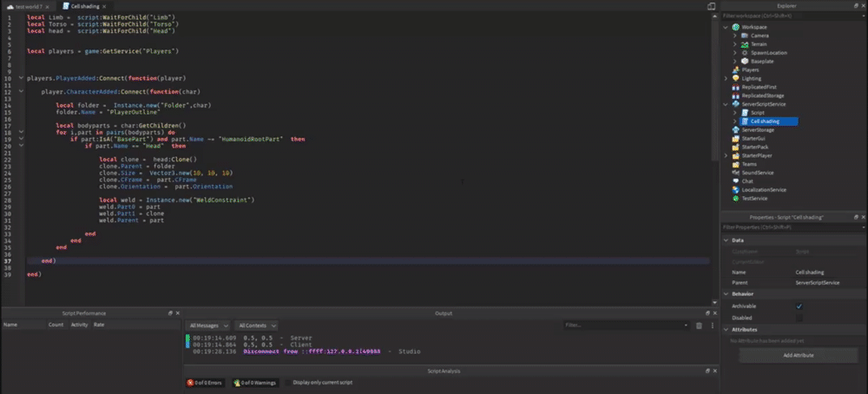
Task: Expand the Terrain tree node
Action: pos(734,44)
